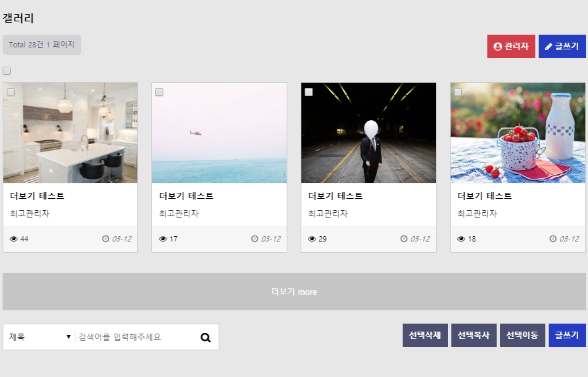Click the eye icon on helicopter post
This screenshot has width=588, height=377.
coord(163,239)
